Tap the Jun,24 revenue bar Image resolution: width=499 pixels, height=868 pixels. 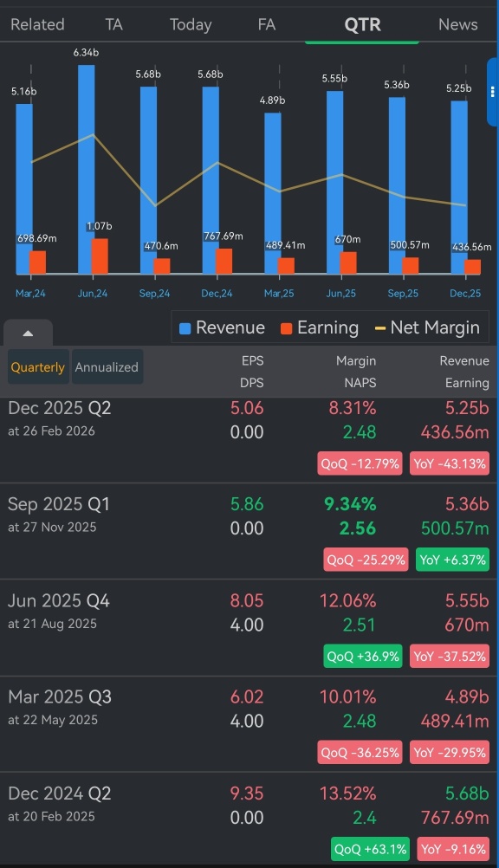87,170
